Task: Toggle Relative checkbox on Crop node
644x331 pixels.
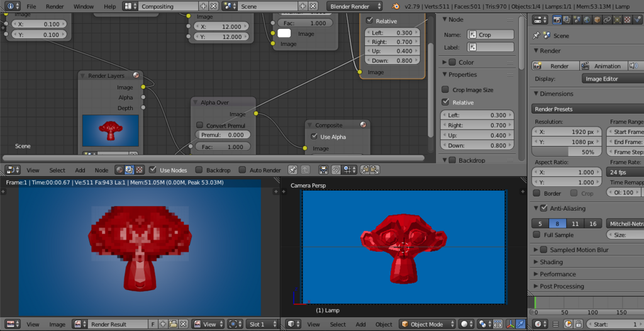Action: (369, 21)
